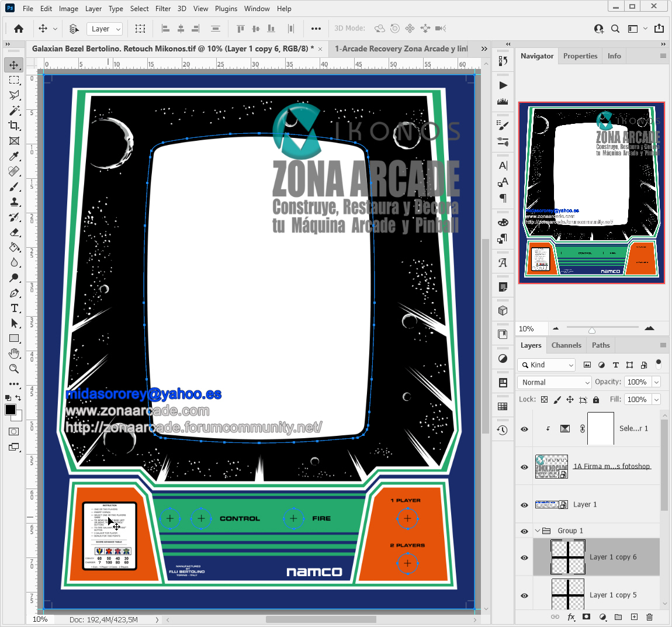The width and height of the screenshot is (672, 627).
Task: Select the Crop tool
Action: [14, 126]
